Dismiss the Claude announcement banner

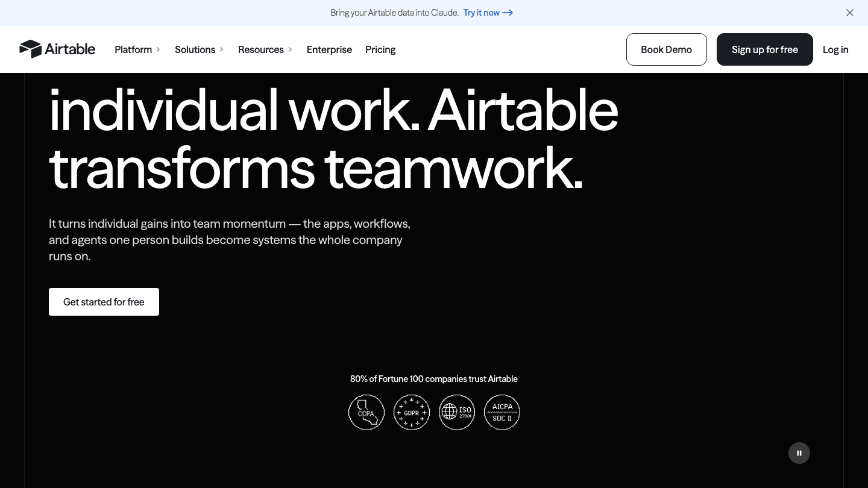(x=850, y=13)
